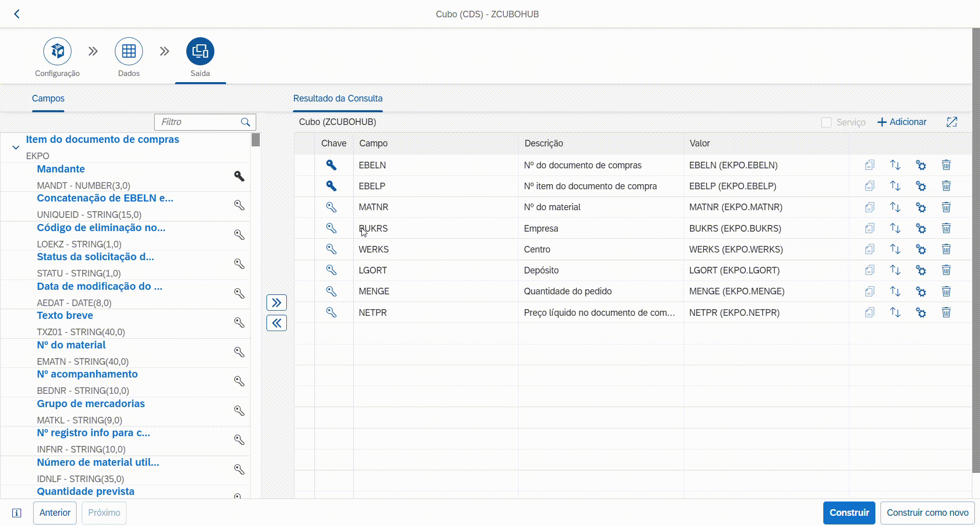Viewport: 980px width, 526px height.
Task: Switch to the Campos tab
Action: [x=48, y=98]
